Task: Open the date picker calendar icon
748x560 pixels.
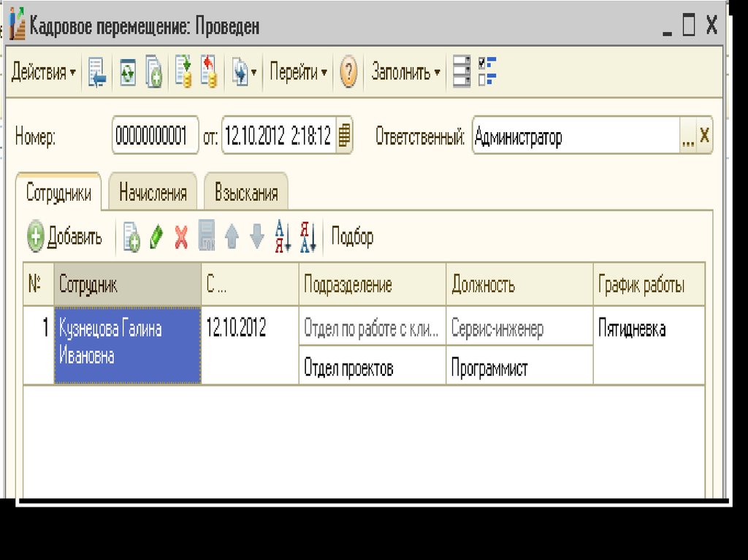Action: coord(344,137)
